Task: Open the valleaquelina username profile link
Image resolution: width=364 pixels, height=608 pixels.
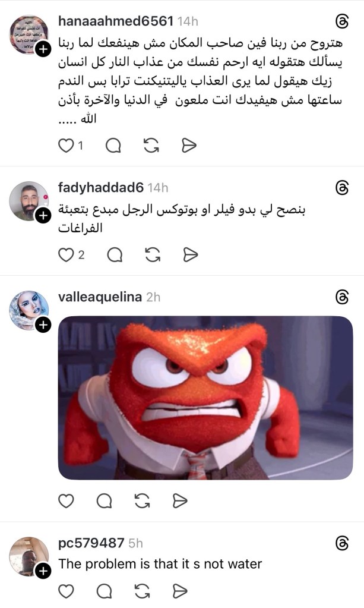Action: [100, 297]
